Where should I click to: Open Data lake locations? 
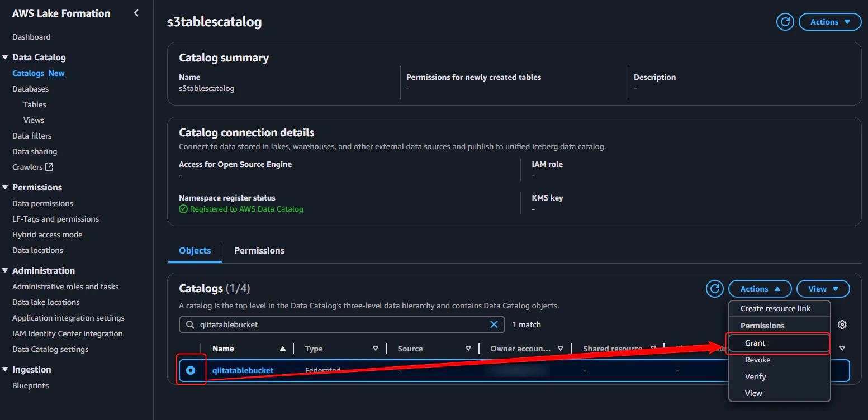click(46, 302)
